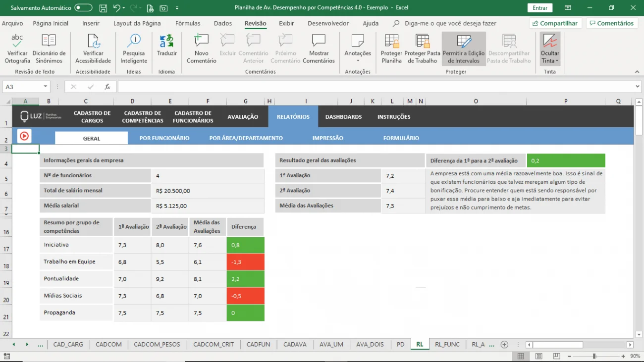The image size is (644, 362).
Task: Show the next sheet tabs with the right arrow
Action: 27,345
